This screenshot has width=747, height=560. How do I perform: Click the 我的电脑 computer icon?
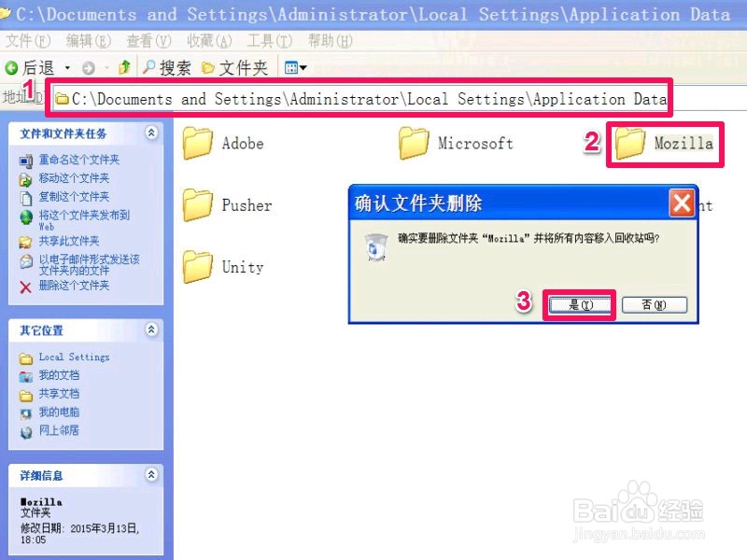26,413
